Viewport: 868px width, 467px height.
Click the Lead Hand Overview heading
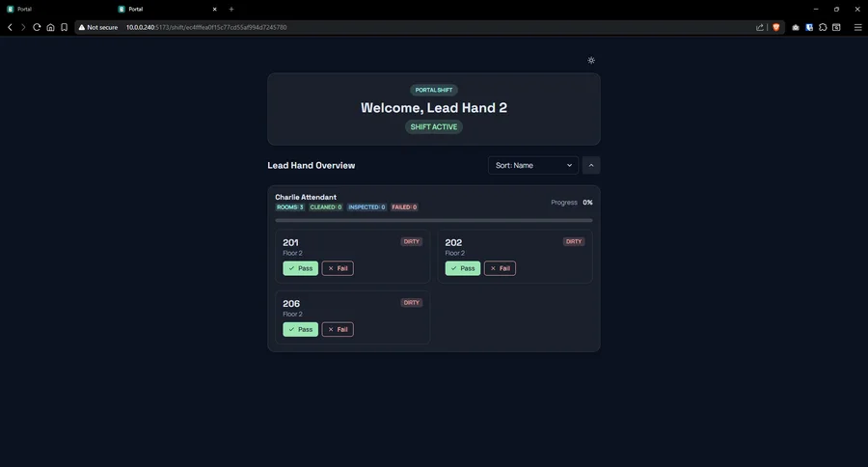tap(312, 165)
